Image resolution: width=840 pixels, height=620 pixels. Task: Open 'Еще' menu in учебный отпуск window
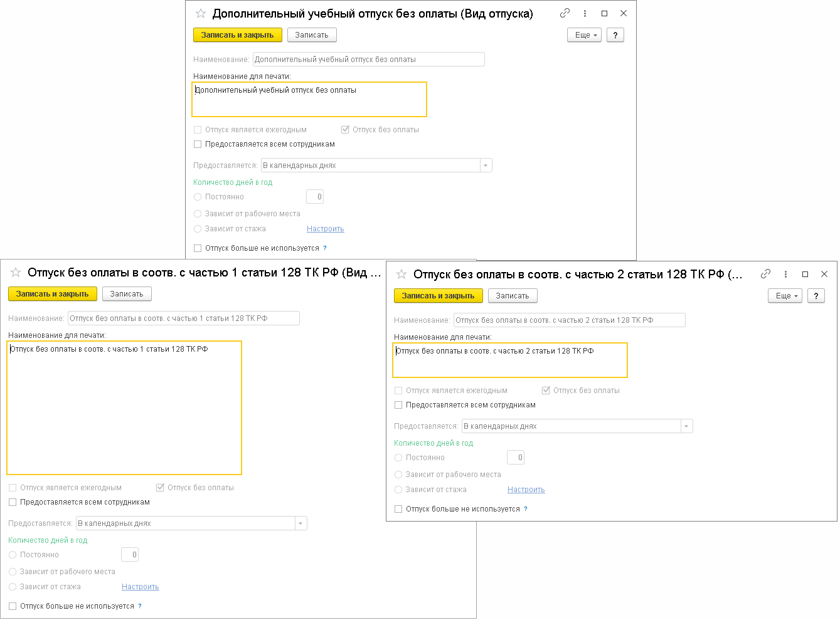click(585, 35)
